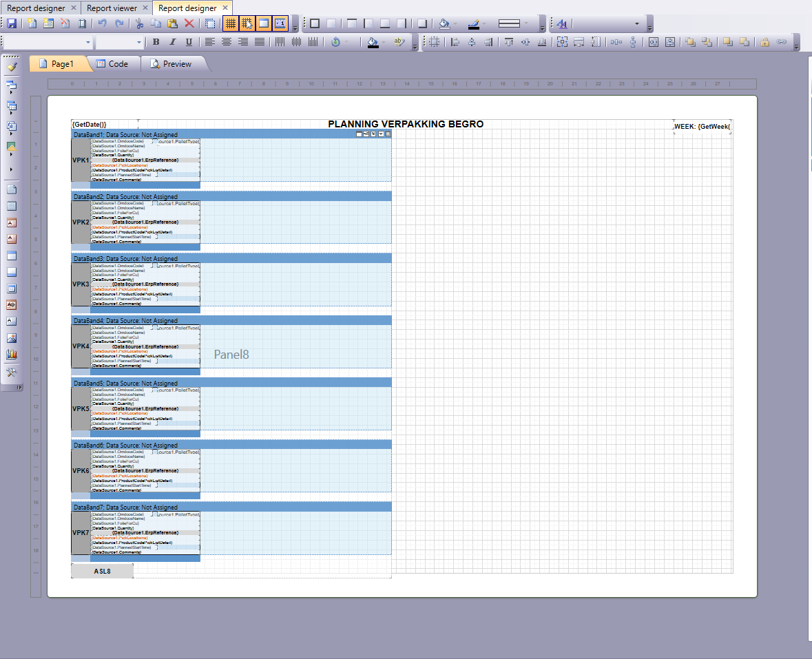The image size is (812, 659).
Task: Switch to the Preview tab
Action: [x=172, y=63]
